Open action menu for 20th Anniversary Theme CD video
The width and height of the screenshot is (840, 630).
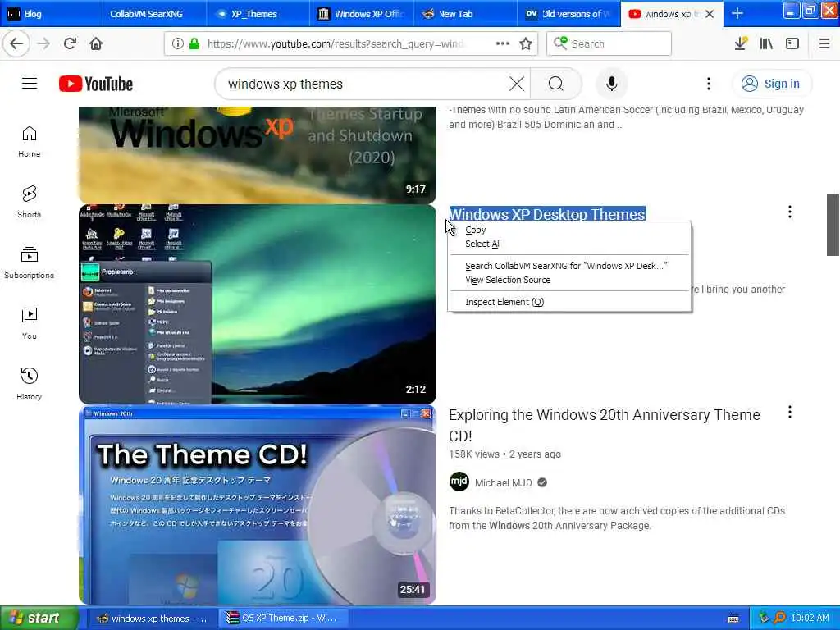click(x=790, y=412)
